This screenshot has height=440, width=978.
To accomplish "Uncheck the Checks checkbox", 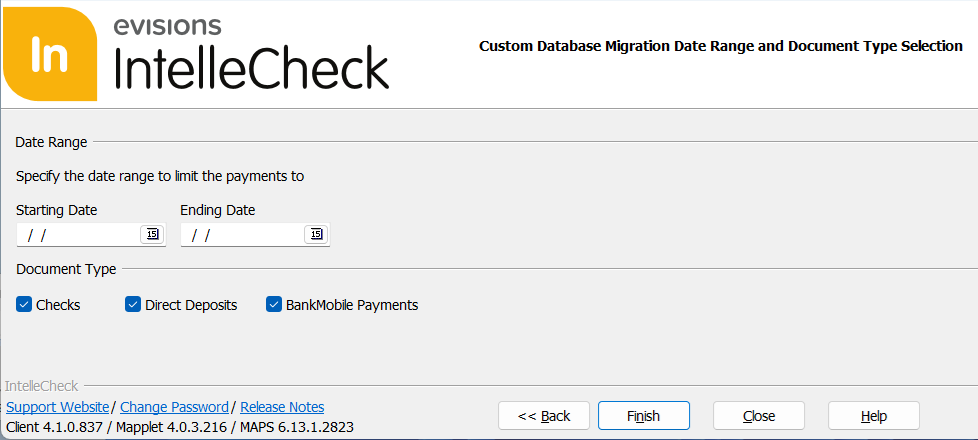I will click(x=24, y=305).
